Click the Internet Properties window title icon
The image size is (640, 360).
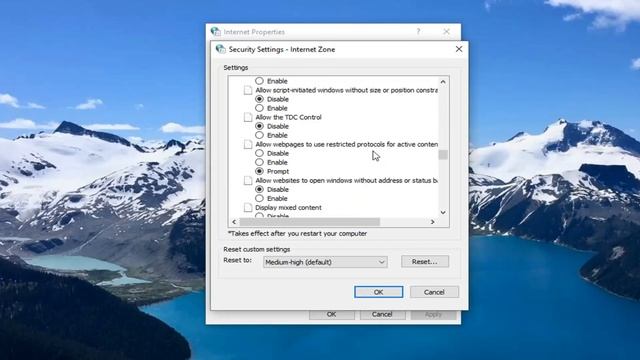216,31
